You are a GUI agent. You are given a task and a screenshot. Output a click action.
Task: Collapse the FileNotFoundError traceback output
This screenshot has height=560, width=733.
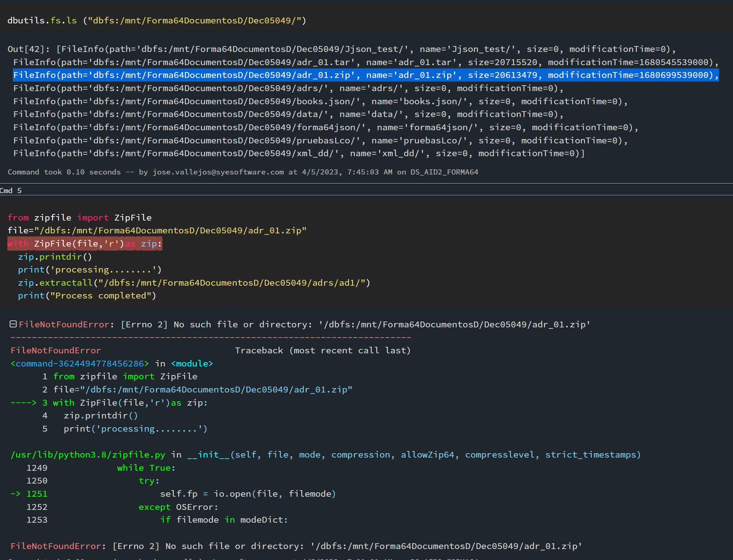point(13,324)
